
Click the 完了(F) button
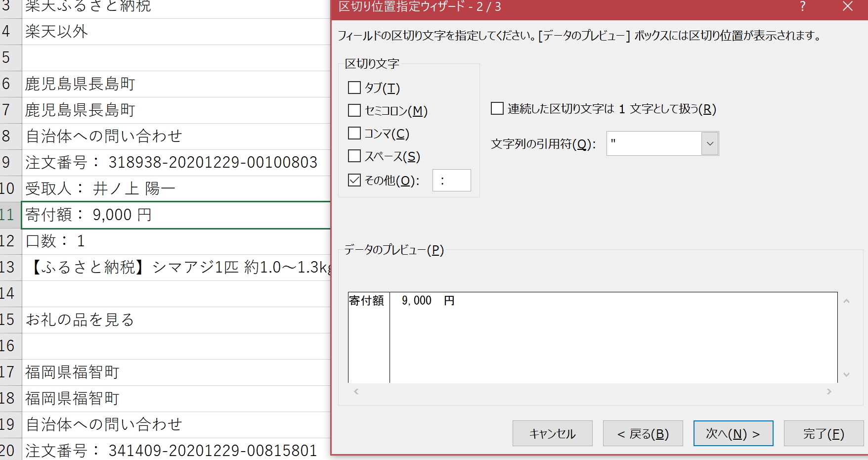824,434
